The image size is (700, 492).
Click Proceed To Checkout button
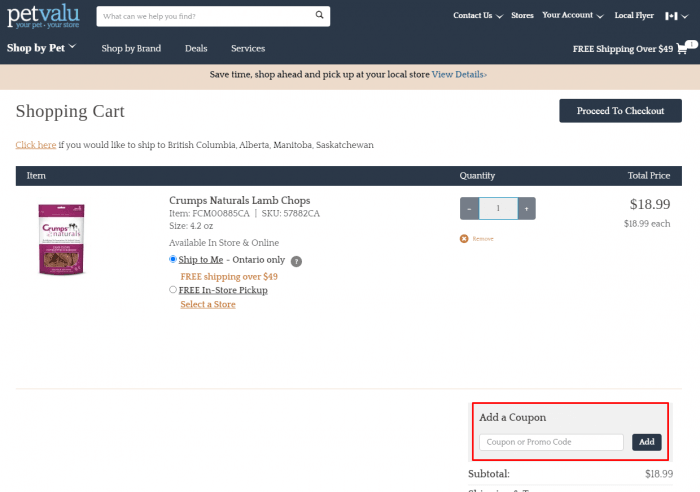coord(620,111)
